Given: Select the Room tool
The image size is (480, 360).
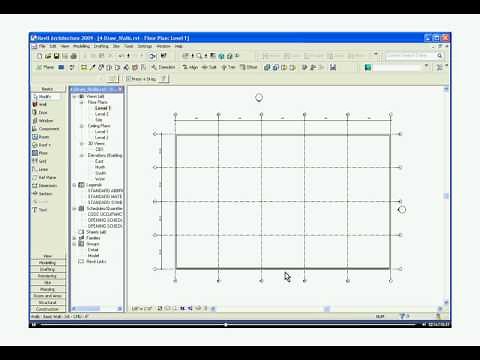Looking at the screenshot, I should (x=41, y=137).
